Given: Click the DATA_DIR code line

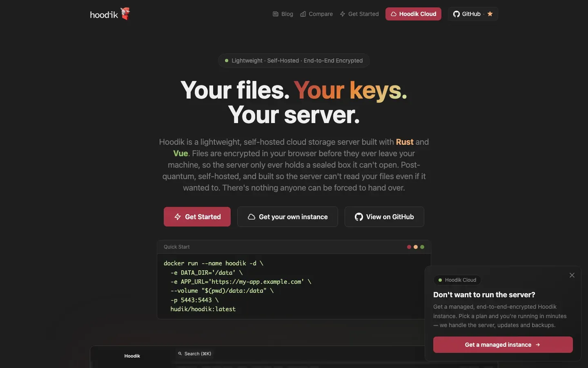Looking at the screenshot, I should point(207,273).
